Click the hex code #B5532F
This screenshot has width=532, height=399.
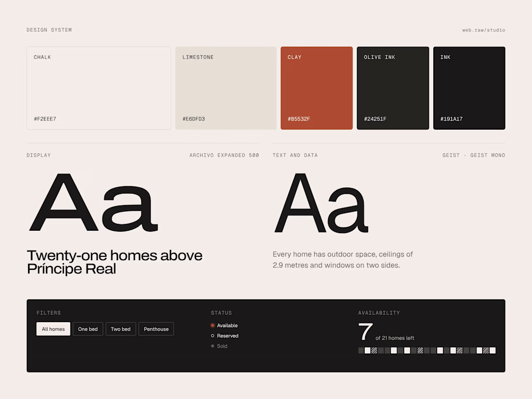299,119
